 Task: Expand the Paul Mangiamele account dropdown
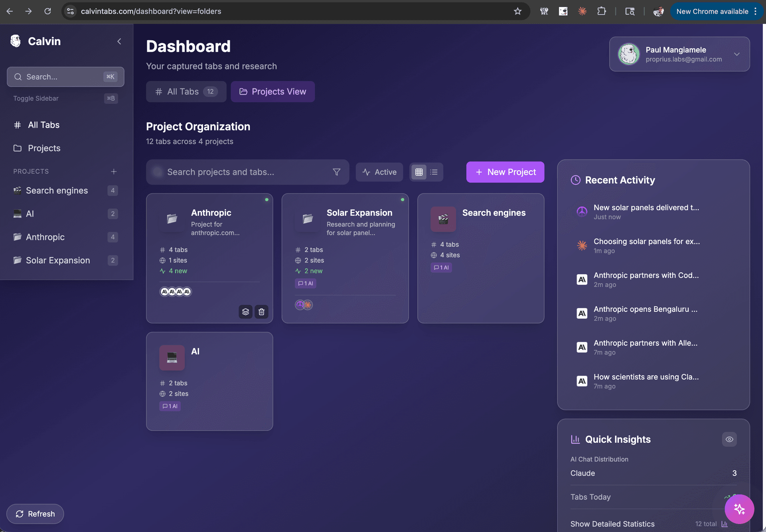coord(737,54)
